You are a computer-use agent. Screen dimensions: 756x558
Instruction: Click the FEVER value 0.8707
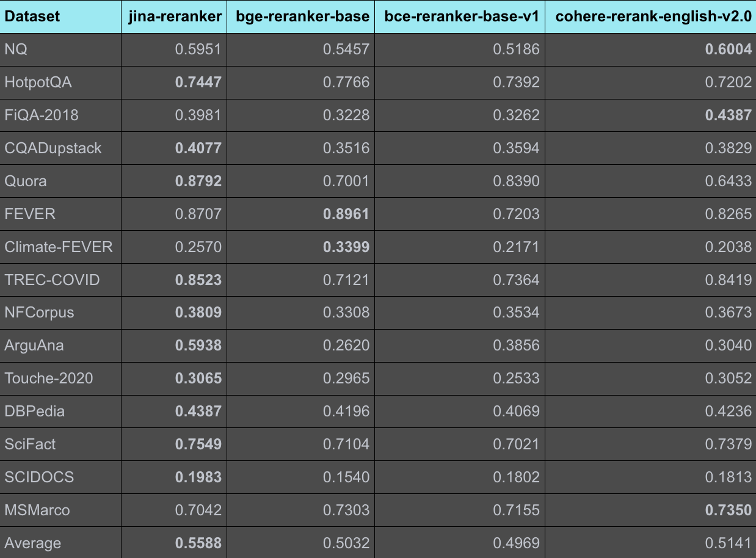click(198, 214)
